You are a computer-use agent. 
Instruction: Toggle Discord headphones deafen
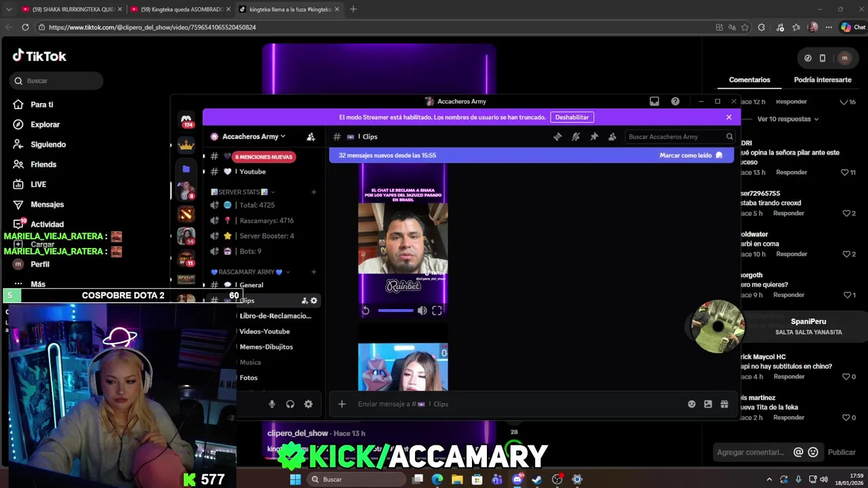coord(290,404)
